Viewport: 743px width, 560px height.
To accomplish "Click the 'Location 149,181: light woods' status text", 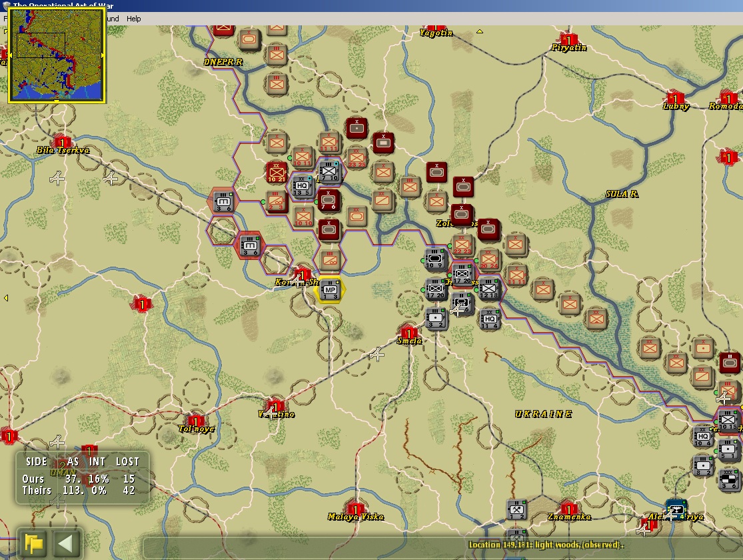I will pos(546,545).
